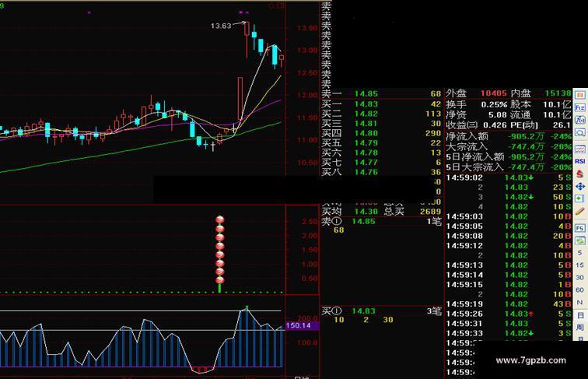Click the tallest red candlestick near 12.00
The width and height of the screenshot is (588, 379).
[x=240, y=99]
